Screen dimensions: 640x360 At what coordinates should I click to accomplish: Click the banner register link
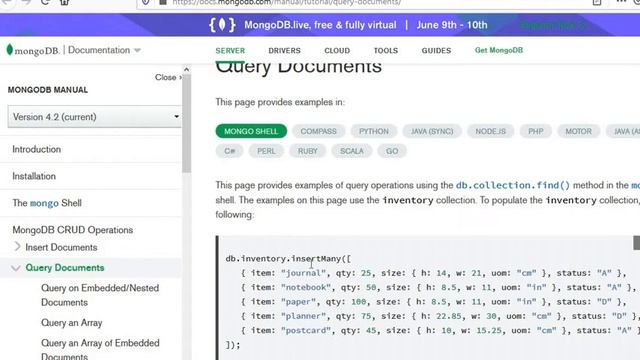[x=552, y=25]
